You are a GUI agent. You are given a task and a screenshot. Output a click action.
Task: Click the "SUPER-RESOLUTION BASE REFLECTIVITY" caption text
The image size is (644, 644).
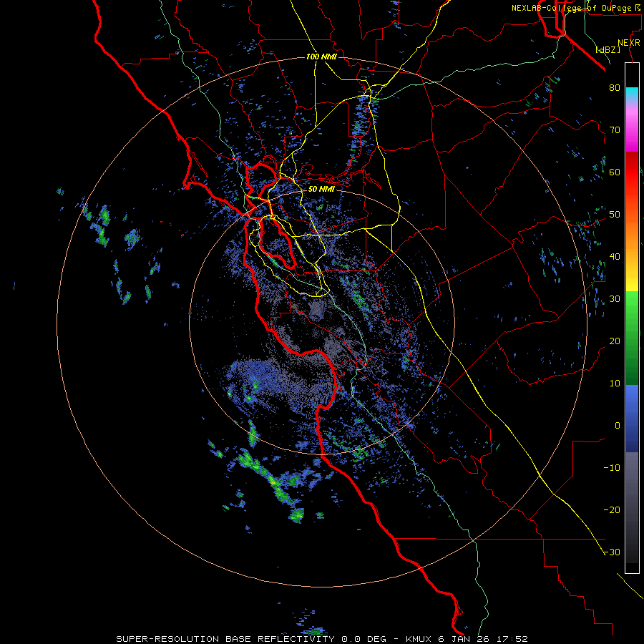coord(225,639)
